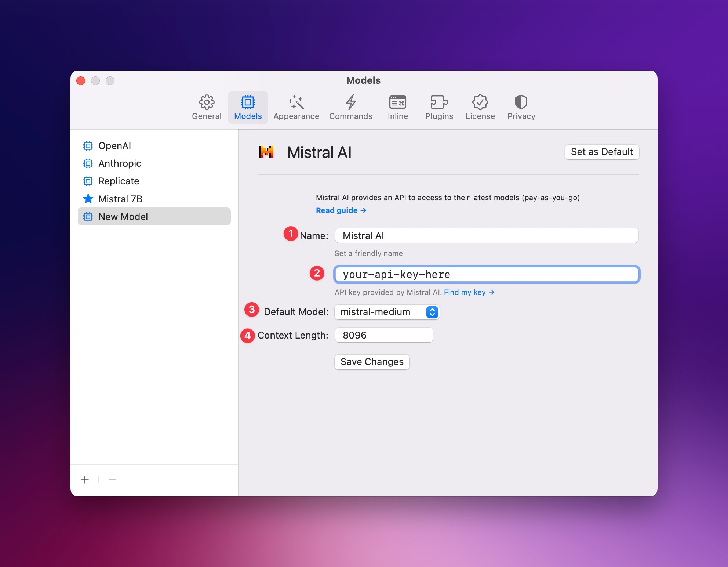Image resolution: width=728 pixels, height=567 pixels.
Task: Click the Context Length input field
Action: click(384, 335)
